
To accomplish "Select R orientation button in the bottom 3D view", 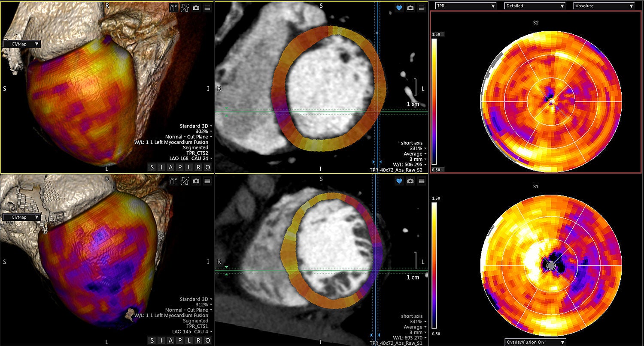I will pos(198,340).
